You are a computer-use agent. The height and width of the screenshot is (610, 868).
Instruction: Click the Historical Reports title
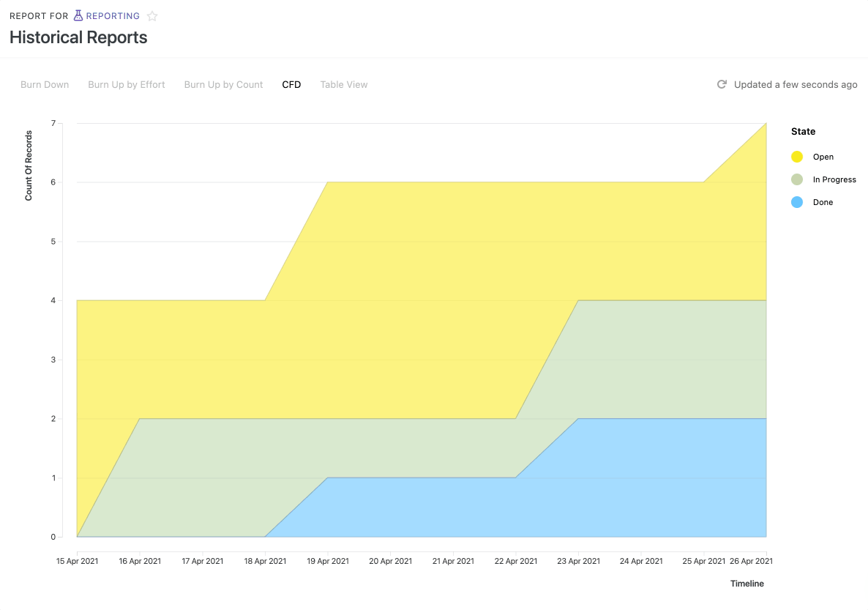click(78, 37)
